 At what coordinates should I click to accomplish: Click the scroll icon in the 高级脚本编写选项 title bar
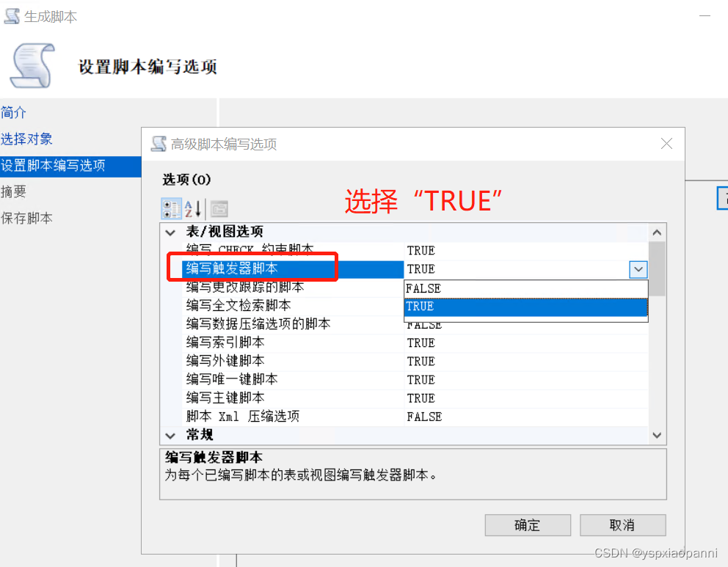pyautogui.click(x=159, y=144)
